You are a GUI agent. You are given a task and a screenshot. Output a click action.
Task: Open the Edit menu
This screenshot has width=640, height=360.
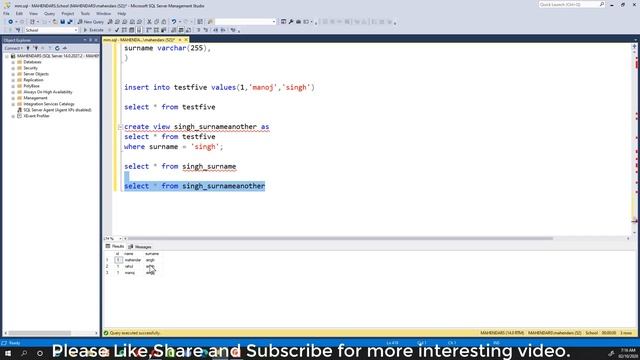tap(19, 13)
